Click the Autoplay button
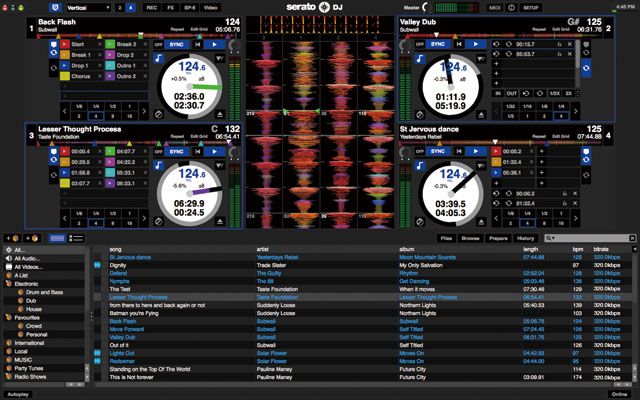Viewport: 640px width, 400px height. [18, 394]
